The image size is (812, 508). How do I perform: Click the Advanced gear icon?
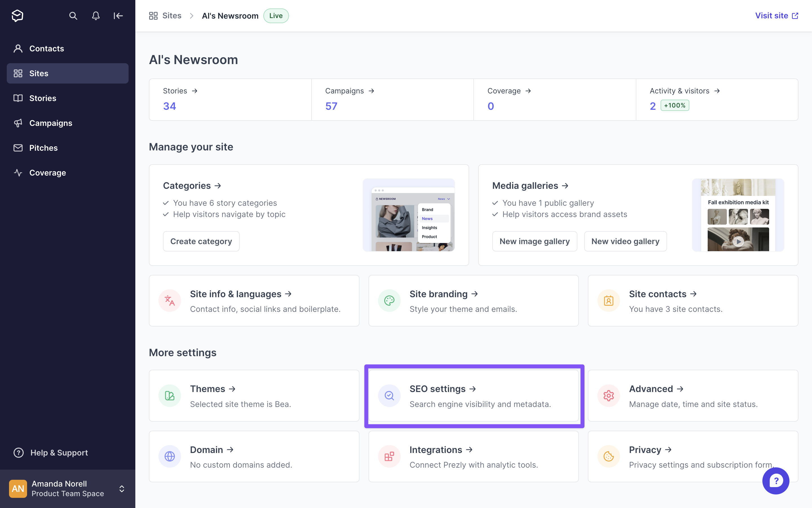pos(609,395)
